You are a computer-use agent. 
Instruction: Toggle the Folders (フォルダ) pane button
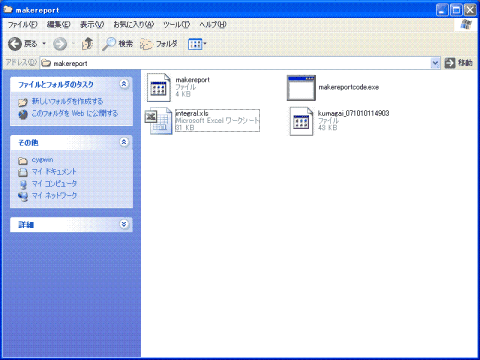pyautogui.click(x=159, y=44)
